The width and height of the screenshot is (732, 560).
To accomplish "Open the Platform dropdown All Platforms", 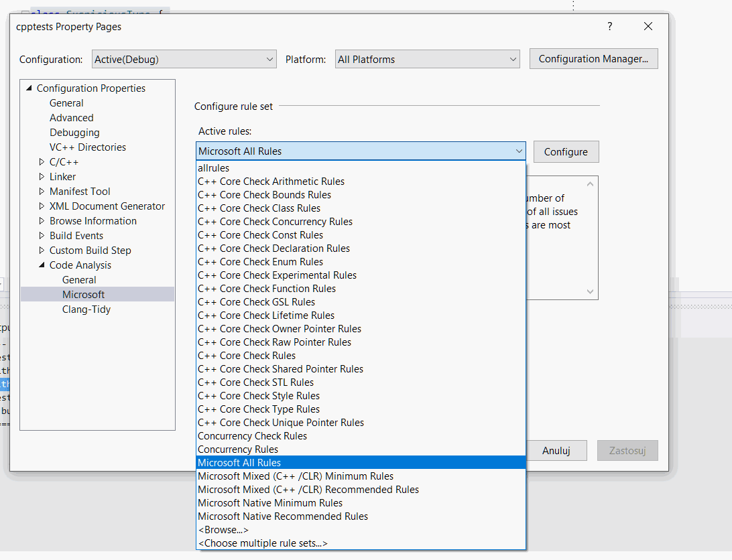I will coord(427,59).
